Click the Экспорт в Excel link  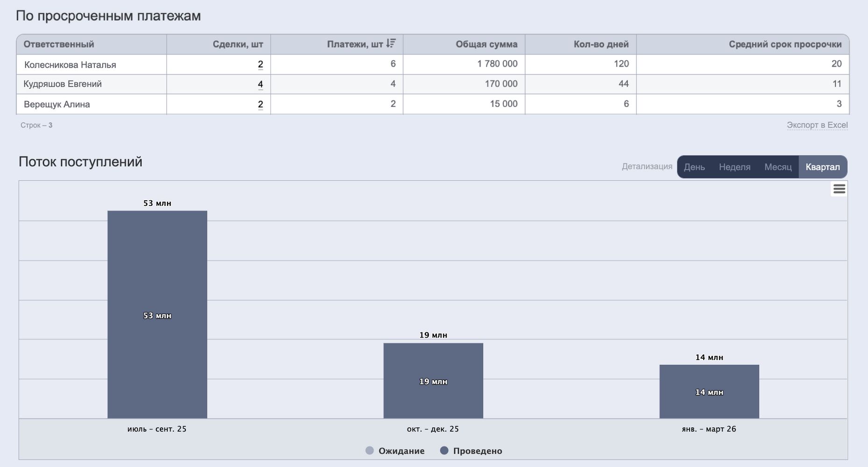[x=817, y=125]
